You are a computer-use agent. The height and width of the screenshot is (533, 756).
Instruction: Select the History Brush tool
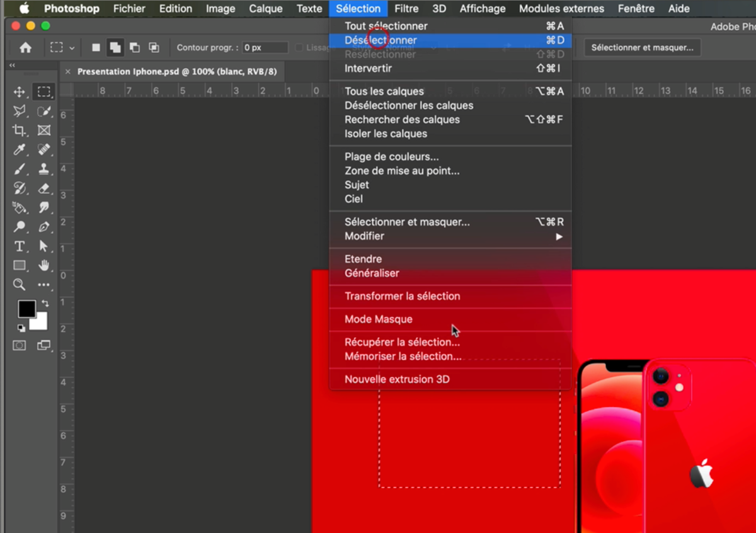[x=20, y=188]
